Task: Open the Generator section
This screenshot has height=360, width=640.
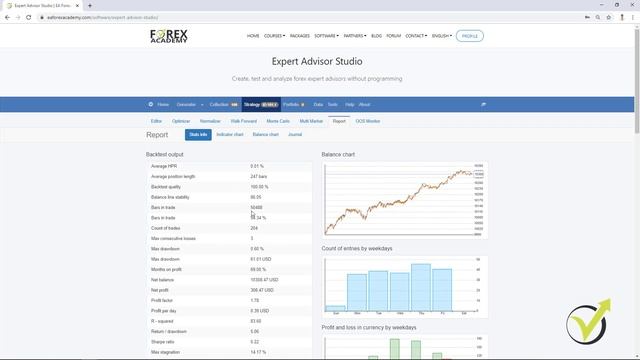Action: click(x=186, y=104)
